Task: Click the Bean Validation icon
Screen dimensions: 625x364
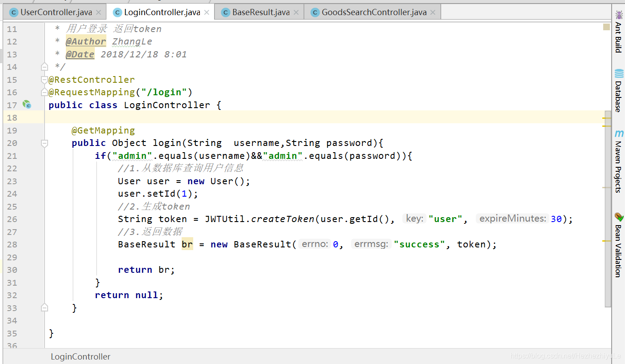Action: coord(619,217)
